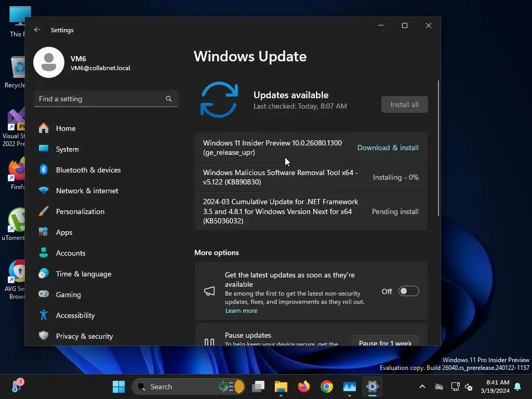Click into the Find a setting field

point(106,99)
